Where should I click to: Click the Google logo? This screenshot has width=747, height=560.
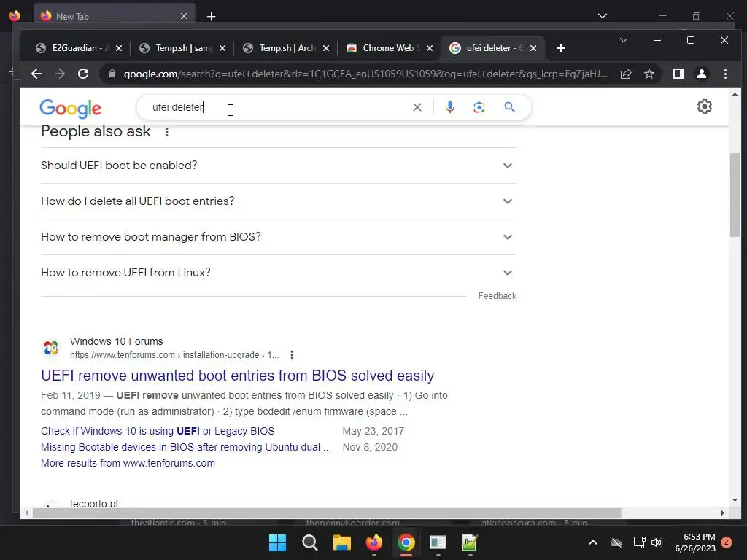click(x=71, y=109)
